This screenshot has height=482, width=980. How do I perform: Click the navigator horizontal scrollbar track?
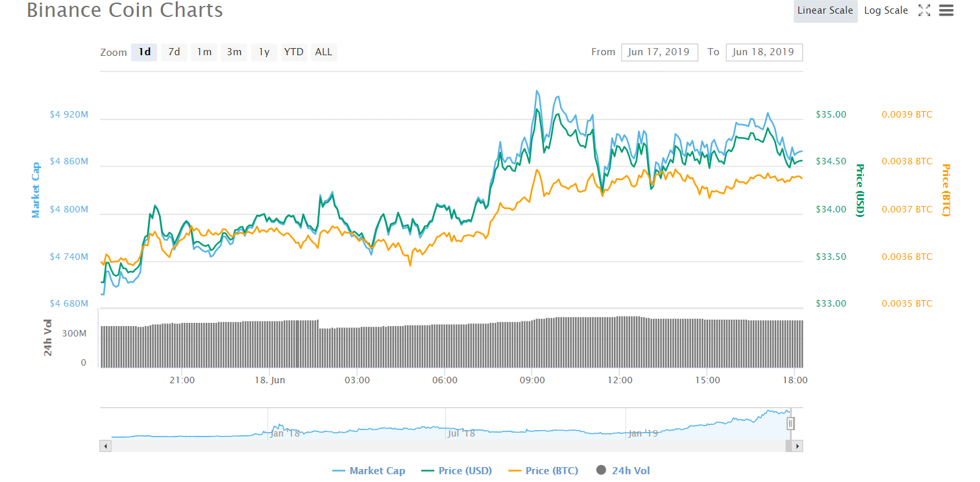click(x=448, y=446)
